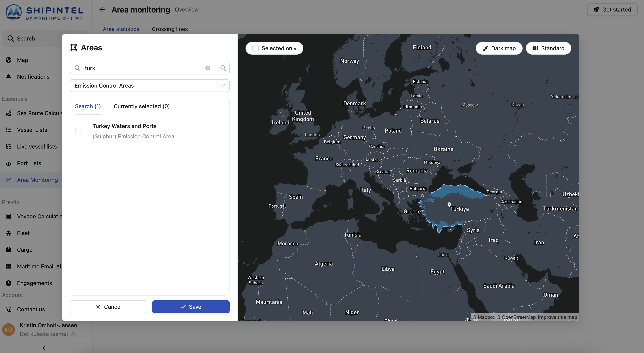Check the Turkey Waters and Ports checkbox
The height and width of the screenshot is (353, 644).
coord(78,131)
